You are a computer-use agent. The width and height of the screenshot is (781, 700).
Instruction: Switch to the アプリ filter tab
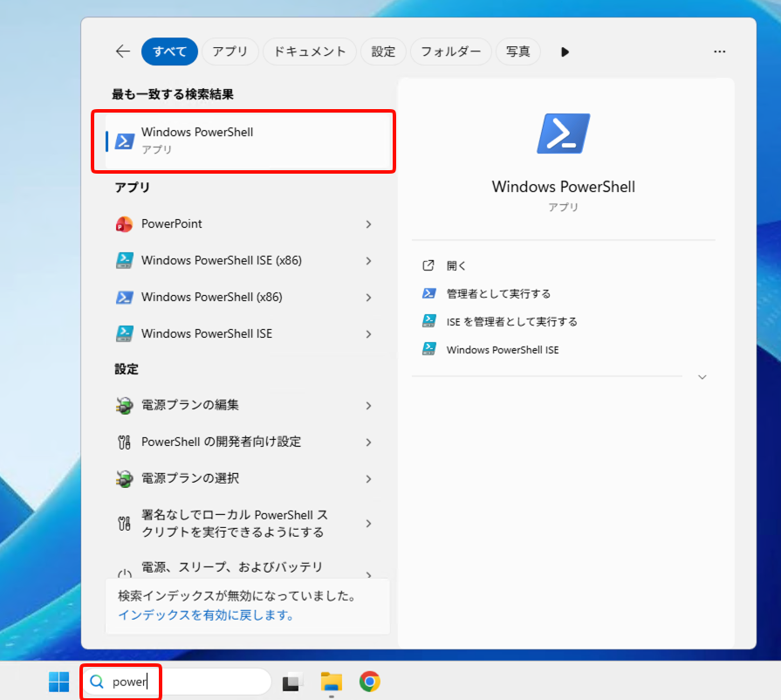230,51
